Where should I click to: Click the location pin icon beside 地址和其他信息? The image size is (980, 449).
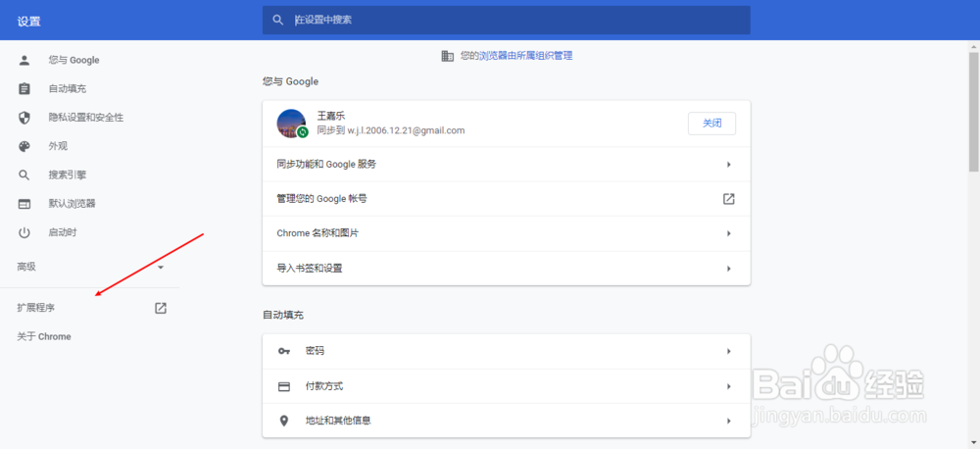[x=284, y=421]
